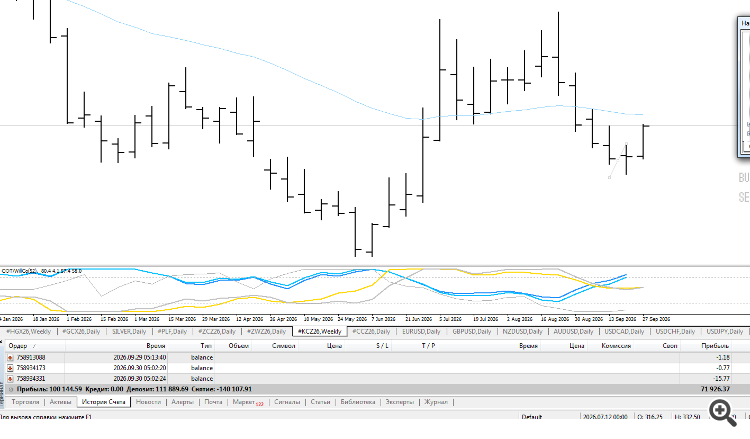
Task: Open the Библиотека terminal tab
Action: (358, 402)
